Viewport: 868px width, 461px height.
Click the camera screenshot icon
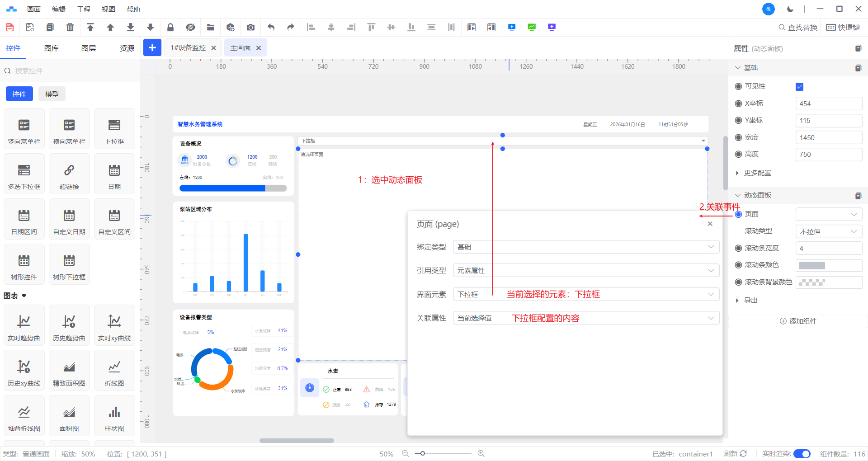click(250, 28)
